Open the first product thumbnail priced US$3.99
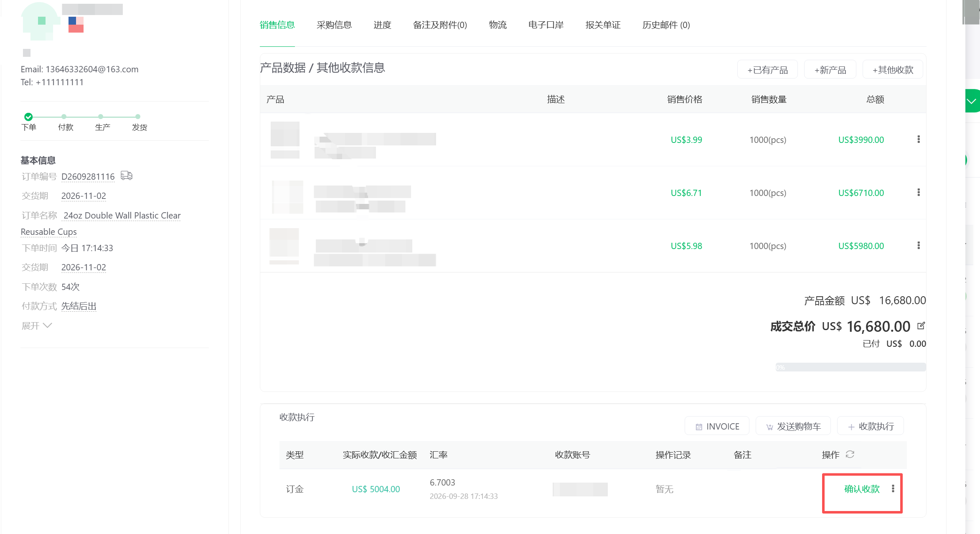 pos(285,140)
